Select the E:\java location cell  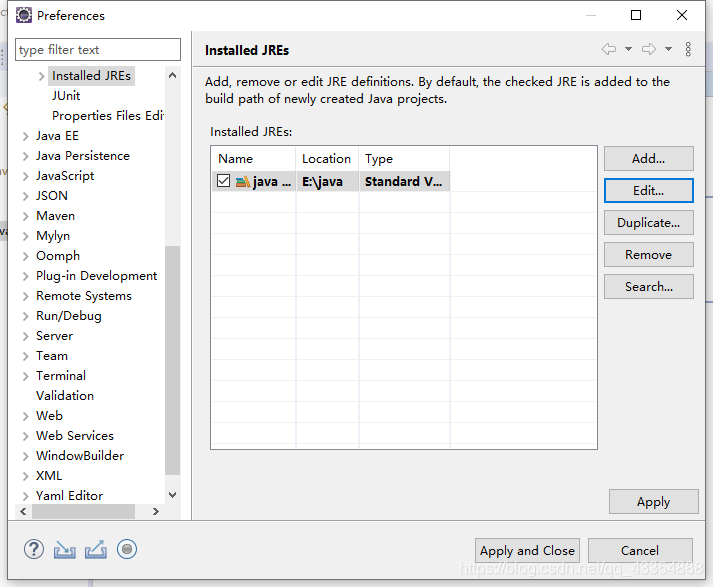[327, 181]
